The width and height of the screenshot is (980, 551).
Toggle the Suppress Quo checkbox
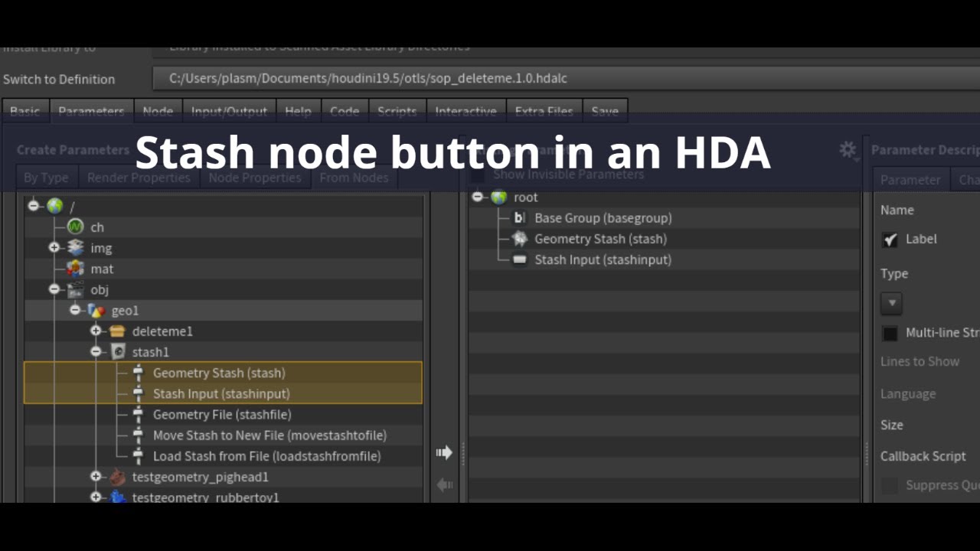click(x=890, y=485)
